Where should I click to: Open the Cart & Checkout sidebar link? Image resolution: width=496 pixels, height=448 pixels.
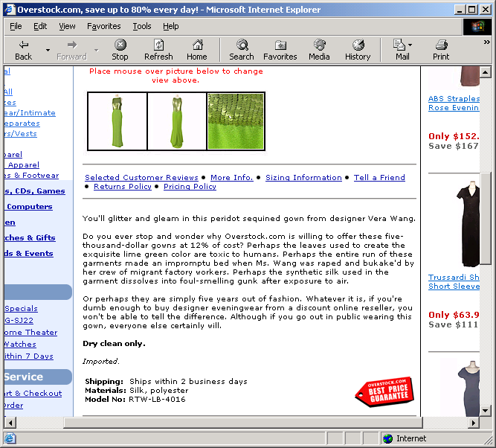[x=33, y=393]
